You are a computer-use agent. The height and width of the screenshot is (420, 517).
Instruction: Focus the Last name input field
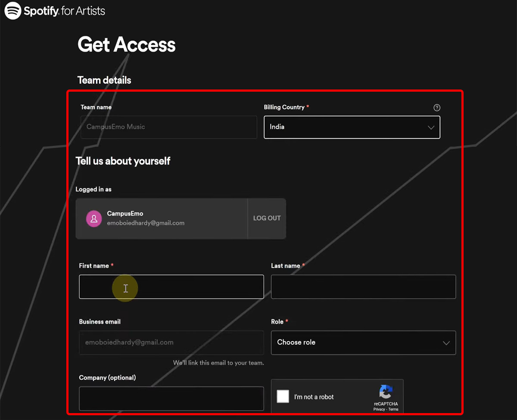pos(363,287)
